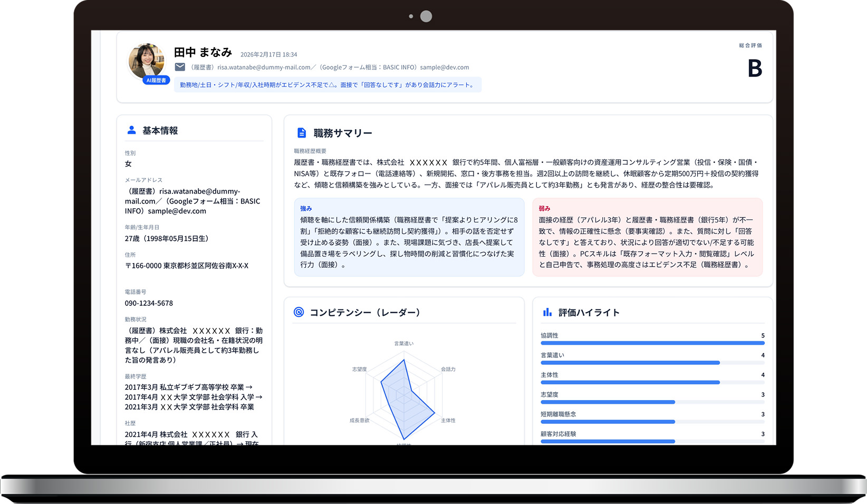The height and width of the screenshot is (504, 867).
Task: Click the target icon beside コンピテンシー
Action: pyautogui.click(x=298, y=312)
